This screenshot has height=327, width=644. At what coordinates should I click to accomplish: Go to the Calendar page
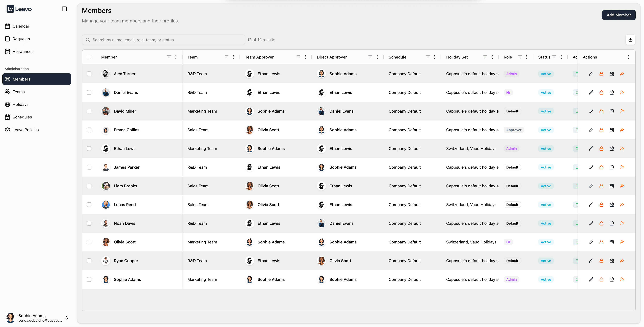(21, 26)
